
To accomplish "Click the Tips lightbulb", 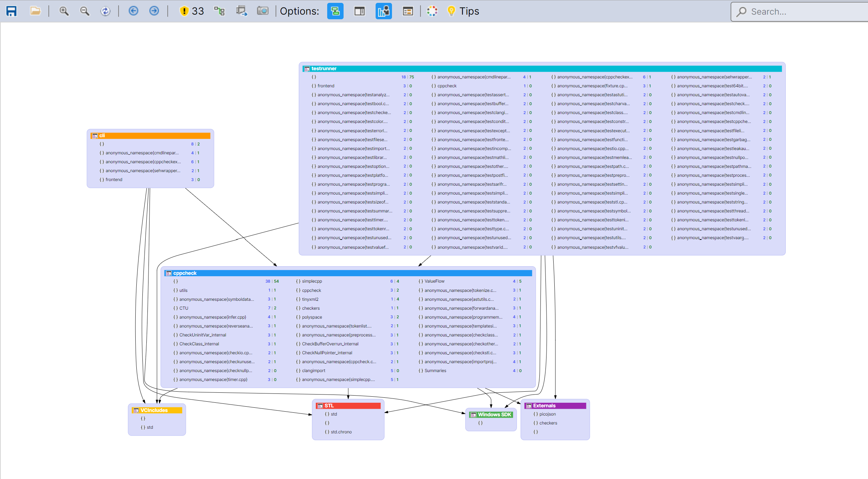I will pos(463,11).
